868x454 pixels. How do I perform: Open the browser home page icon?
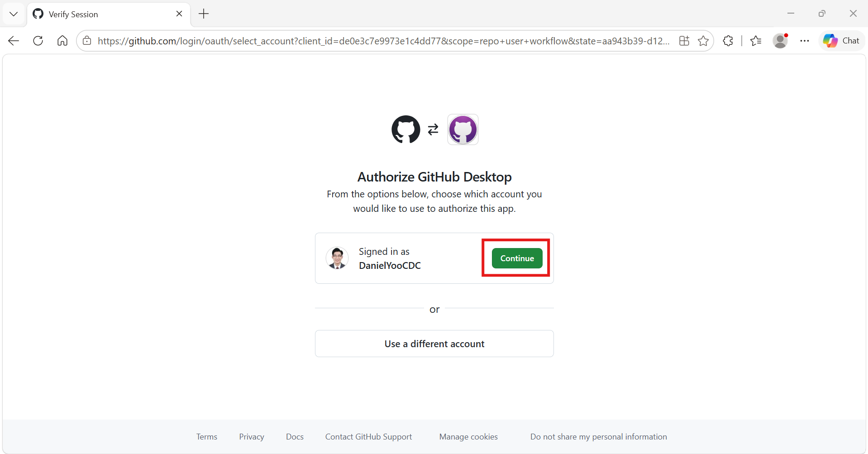(62, 41)
